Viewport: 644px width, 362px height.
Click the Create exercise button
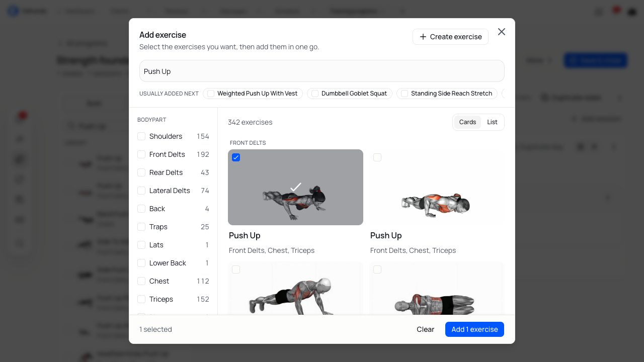click(450, 37)
